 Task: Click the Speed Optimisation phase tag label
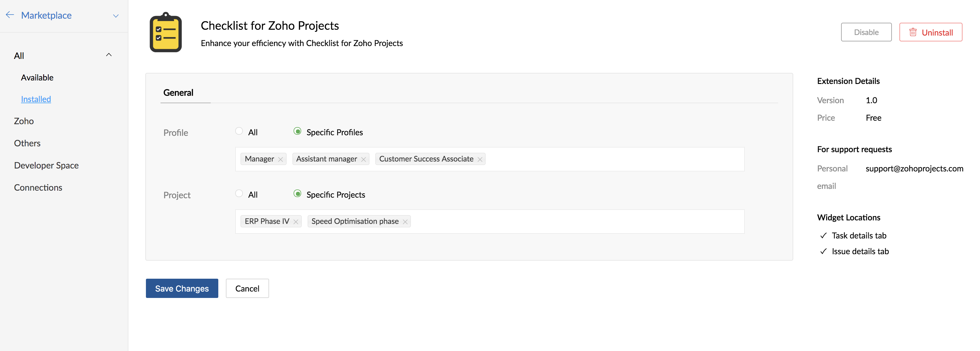[355, 221]
